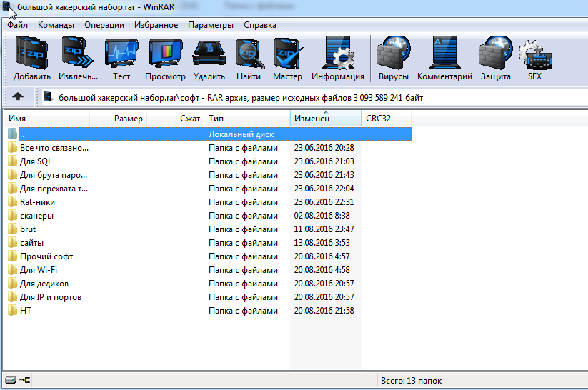Click the disk icon in status bar

pos(11,380)
